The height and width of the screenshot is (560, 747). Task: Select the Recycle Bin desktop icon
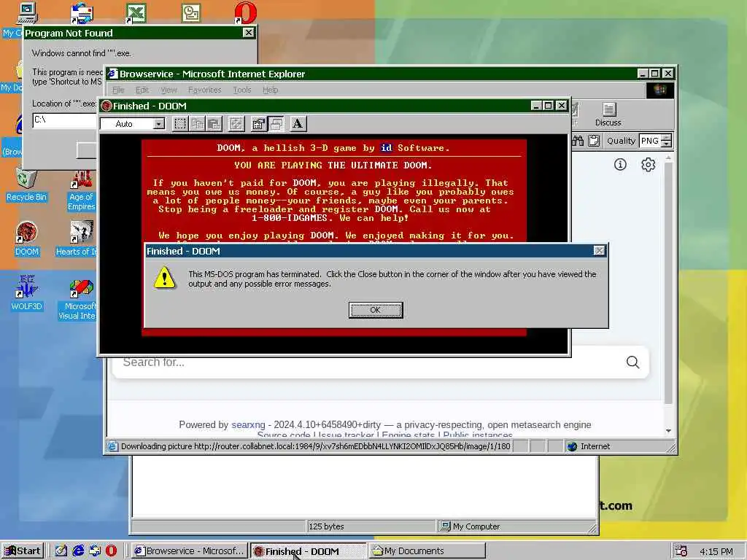click(26, 186)
